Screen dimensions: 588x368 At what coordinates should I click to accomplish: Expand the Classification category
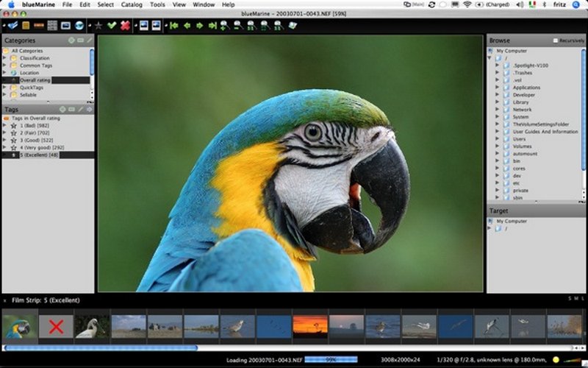5,58
